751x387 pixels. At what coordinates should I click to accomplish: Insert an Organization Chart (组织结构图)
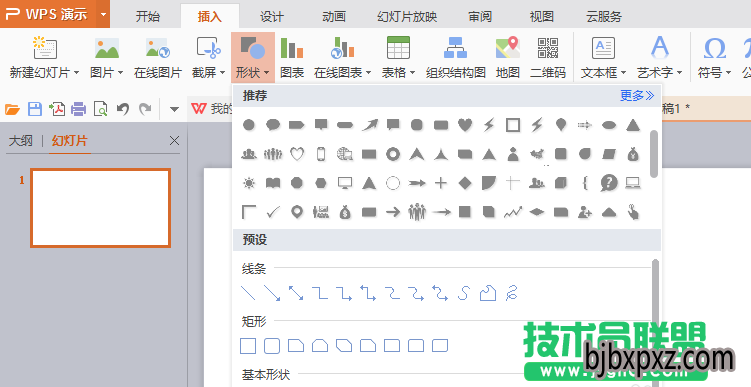(455, 57)
